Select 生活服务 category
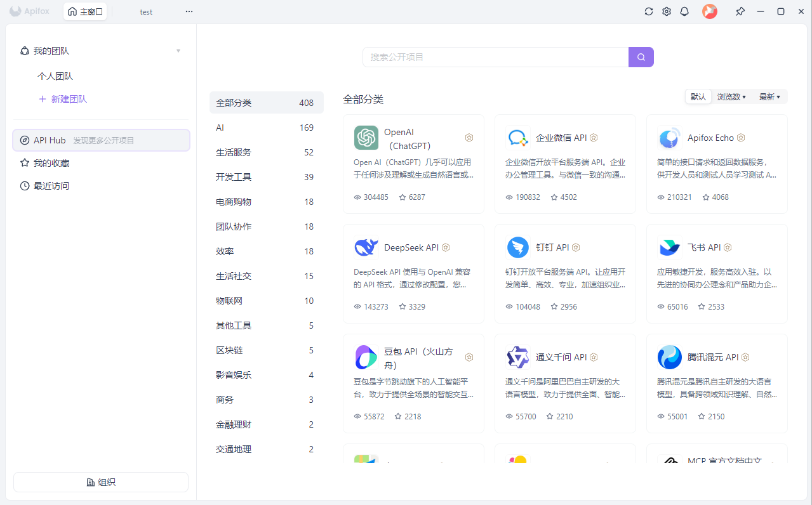Screen dimensions: 812x505 tap(267, 152)
